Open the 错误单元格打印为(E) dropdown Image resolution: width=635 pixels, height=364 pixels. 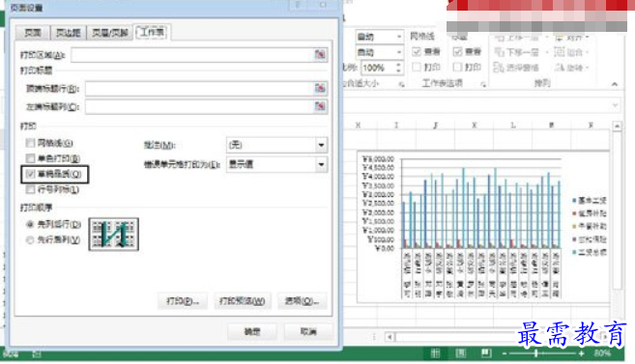pyautogui.click(x=321, y=164)
